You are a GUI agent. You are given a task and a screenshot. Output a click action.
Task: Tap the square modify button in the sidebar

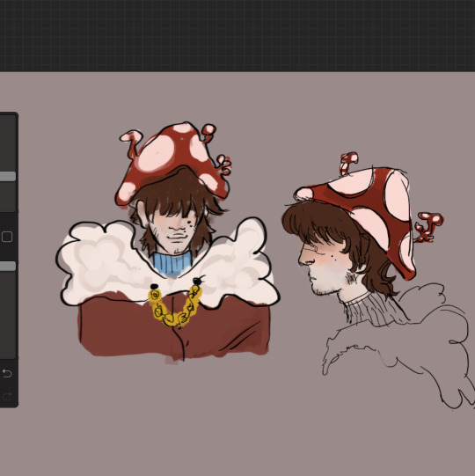click(7, 237)
